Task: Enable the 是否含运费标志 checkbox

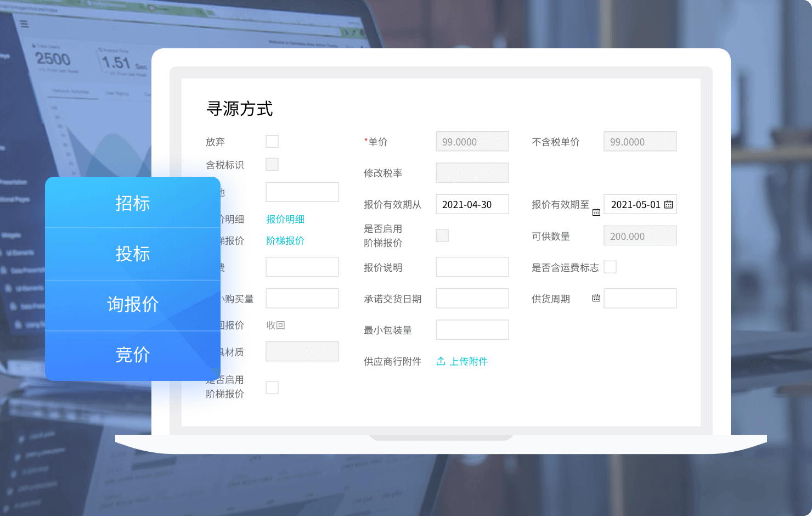Action: click(610, 267)
